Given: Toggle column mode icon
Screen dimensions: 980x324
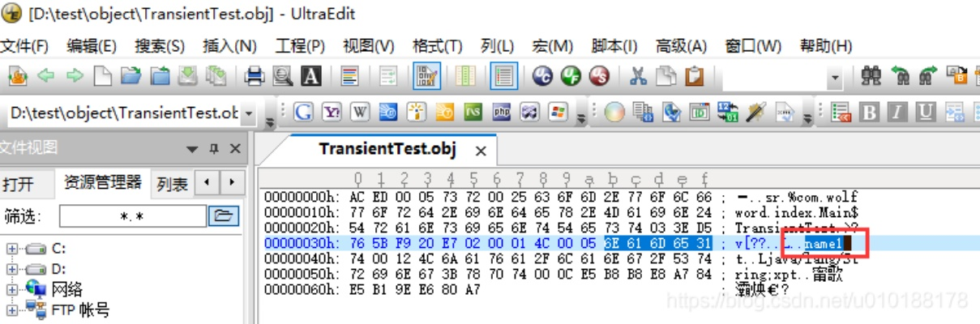Looking at the screenshot, I should coord(465,76).
